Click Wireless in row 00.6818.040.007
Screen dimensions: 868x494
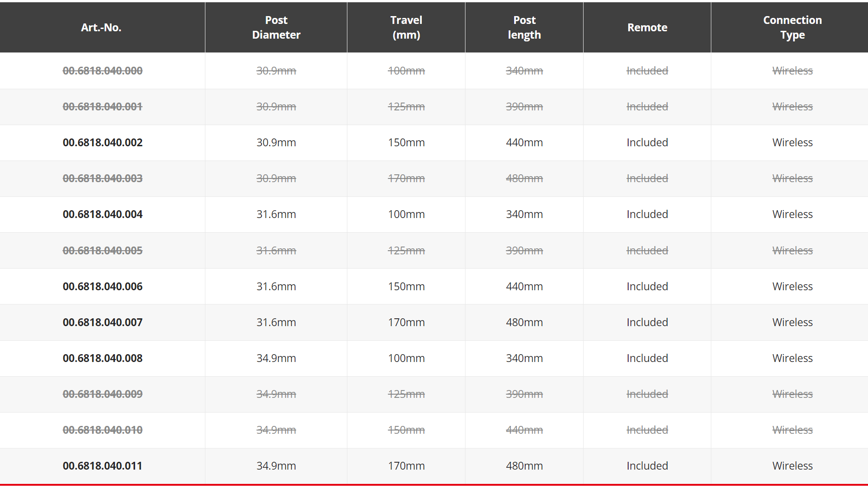pyautogui.click(x=792, y=322)
